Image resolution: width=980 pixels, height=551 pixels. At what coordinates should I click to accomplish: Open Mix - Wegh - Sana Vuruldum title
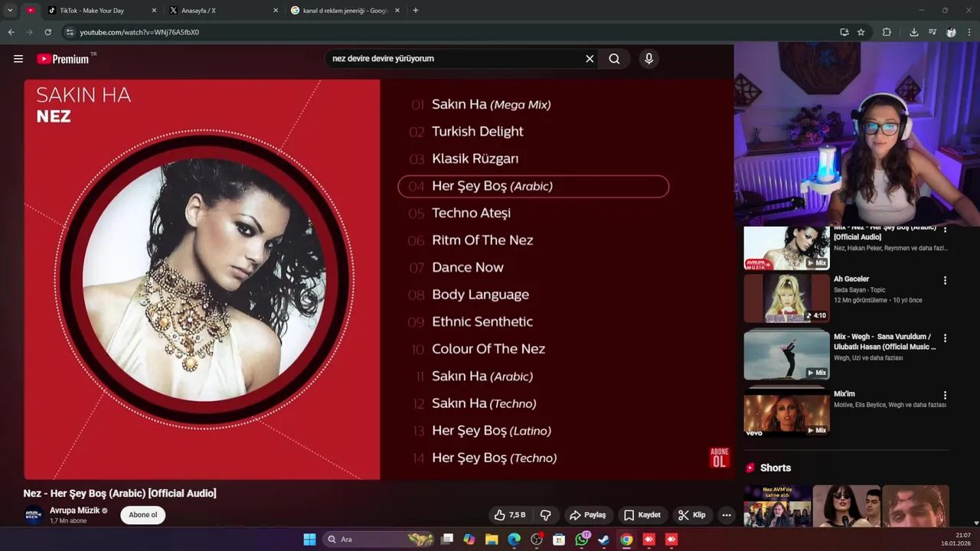coord(884,341)
